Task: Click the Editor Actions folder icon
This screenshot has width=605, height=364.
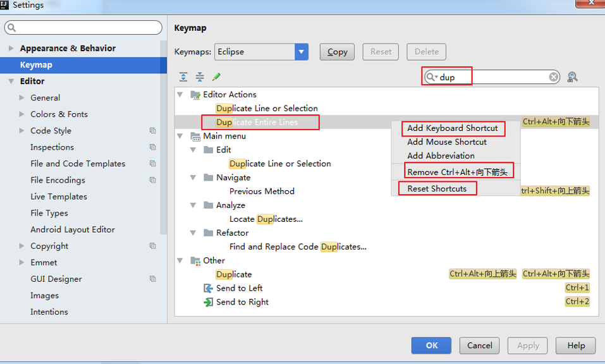Action: [195, 94]
